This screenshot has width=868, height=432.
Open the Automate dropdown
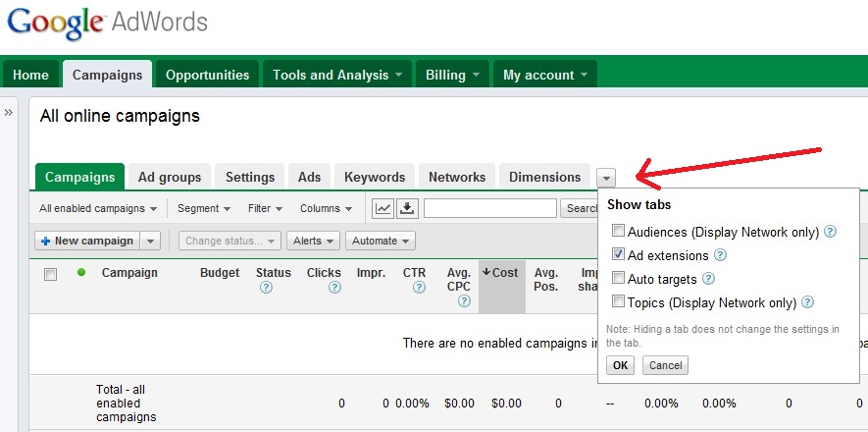[x=381, y=241]
